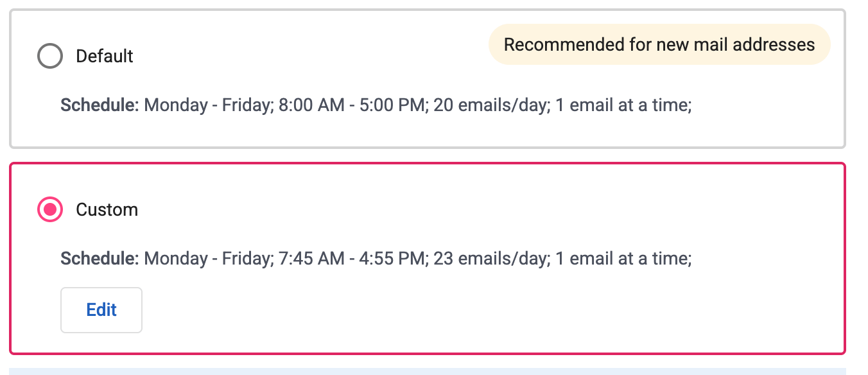Click bold "Schedule:" label in Default card
The image size is (868, 375).
[x=100, y=105]
